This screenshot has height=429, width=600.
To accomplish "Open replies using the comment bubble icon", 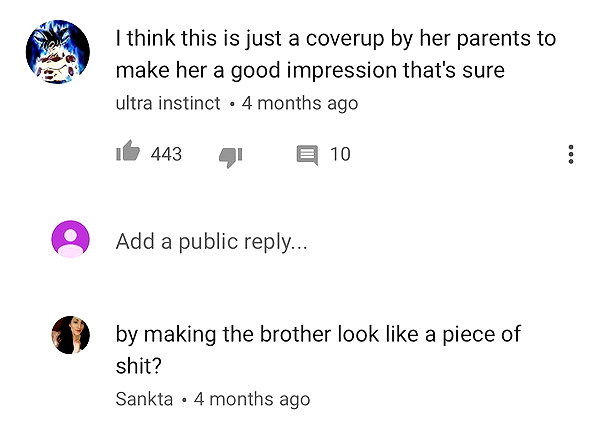I will tap(307, 155).
